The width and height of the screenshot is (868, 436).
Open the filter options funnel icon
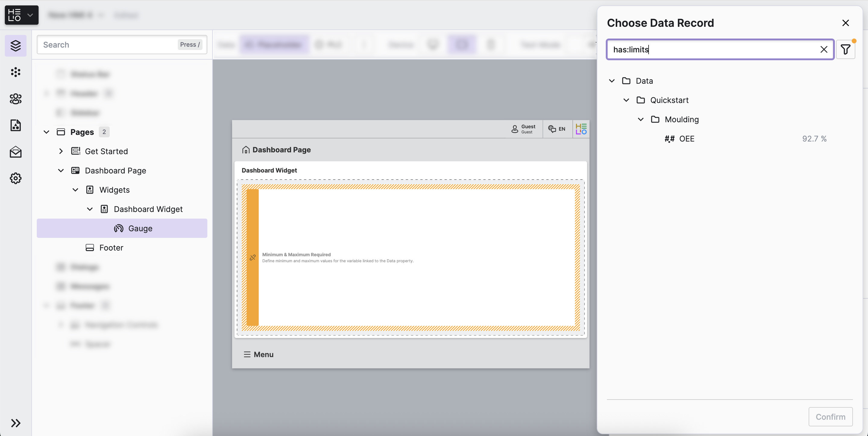click(x=845, y=49)
